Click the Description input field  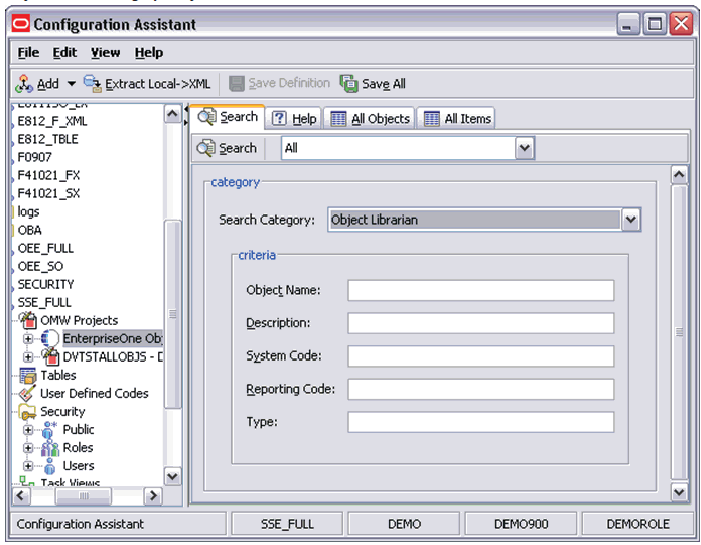481,323
